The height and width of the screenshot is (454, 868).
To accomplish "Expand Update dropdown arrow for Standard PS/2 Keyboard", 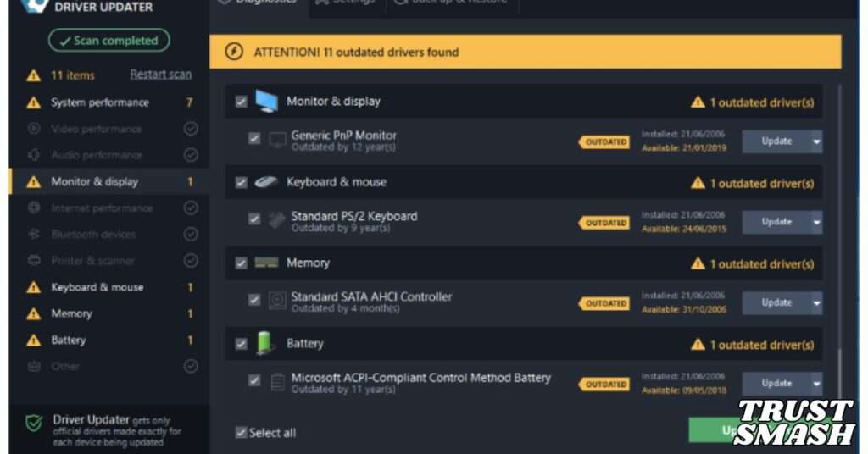I will 816,222.
